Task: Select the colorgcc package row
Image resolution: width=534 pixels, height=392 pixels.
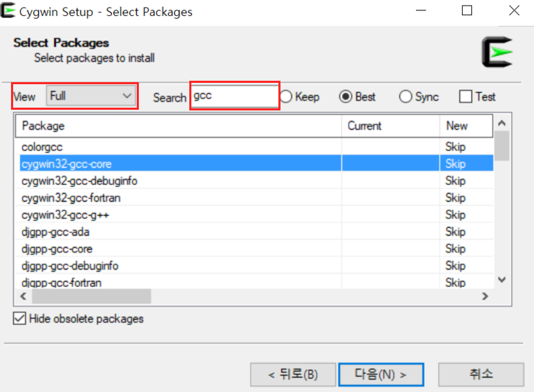Action: pyautogui.click(x=254, y=147)
